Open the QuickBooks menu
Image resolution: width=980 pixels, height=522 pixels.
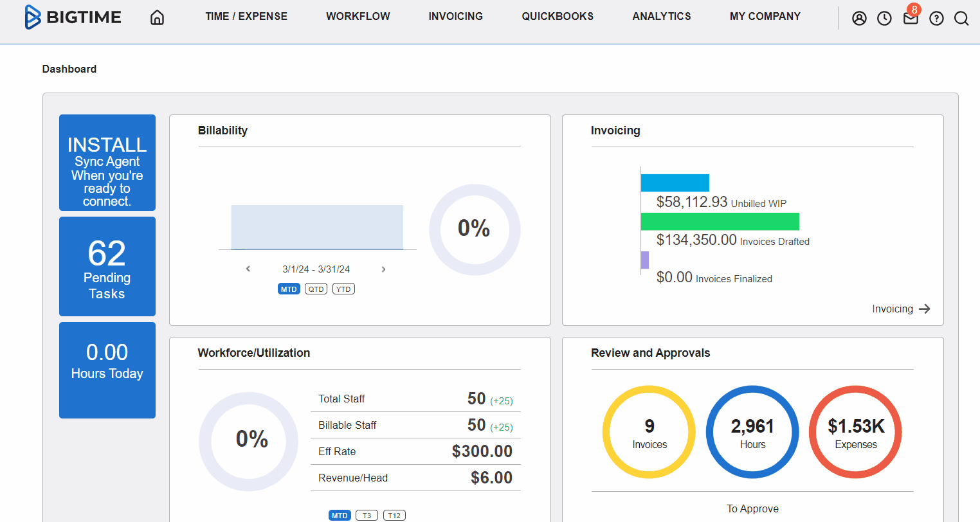click(x=558, y=17)
